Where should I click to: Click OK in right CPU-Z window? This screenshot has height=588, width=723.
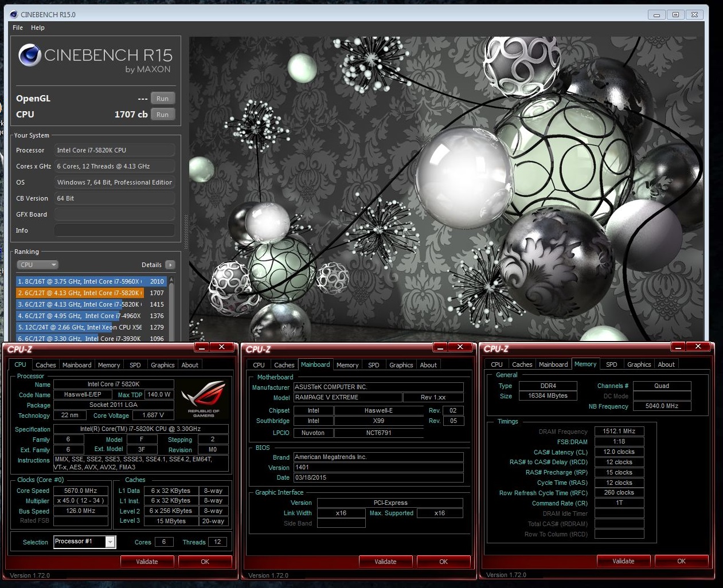pyautogui.click(x=682, y=561)
